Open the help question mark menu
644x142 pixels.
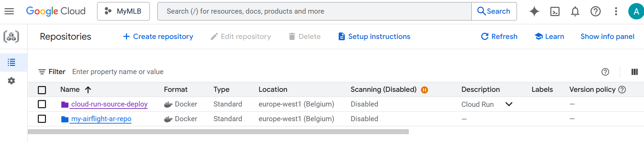(595, 11)
